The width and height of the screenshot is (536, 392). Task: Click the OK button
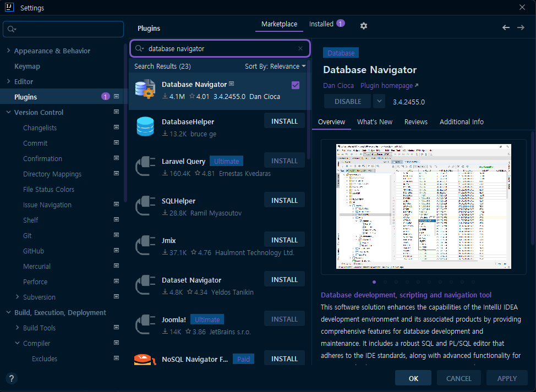pos(413,378)
